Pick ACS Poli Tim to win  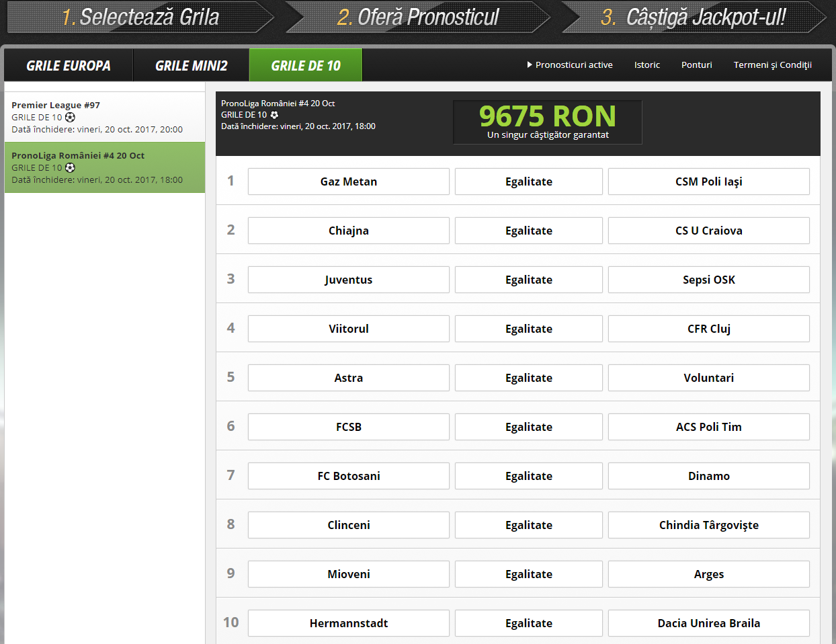coord(709,427)
